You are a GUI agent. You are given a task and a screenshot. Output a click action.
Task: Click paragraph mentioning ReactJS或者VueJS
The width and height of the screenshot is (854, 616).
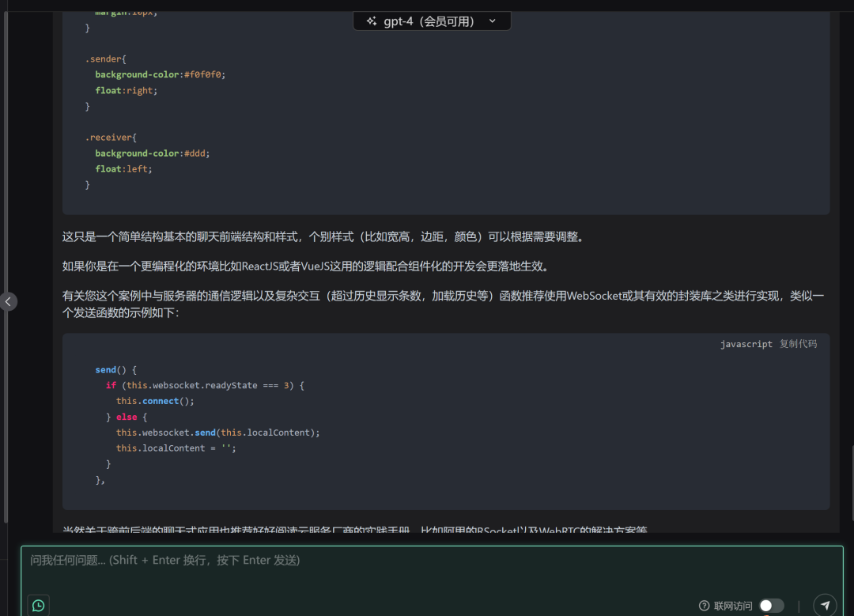(x=307, y=266)
